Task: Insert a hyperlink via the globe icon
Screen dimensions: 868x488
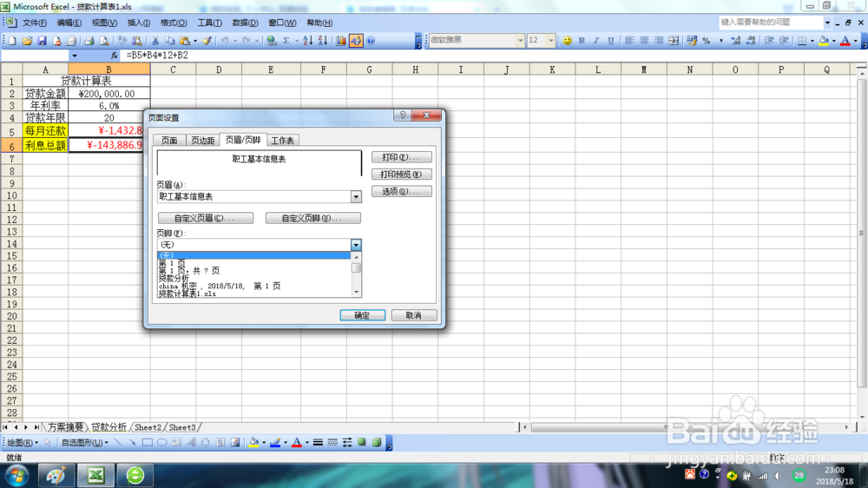Action: click(271, 41)
